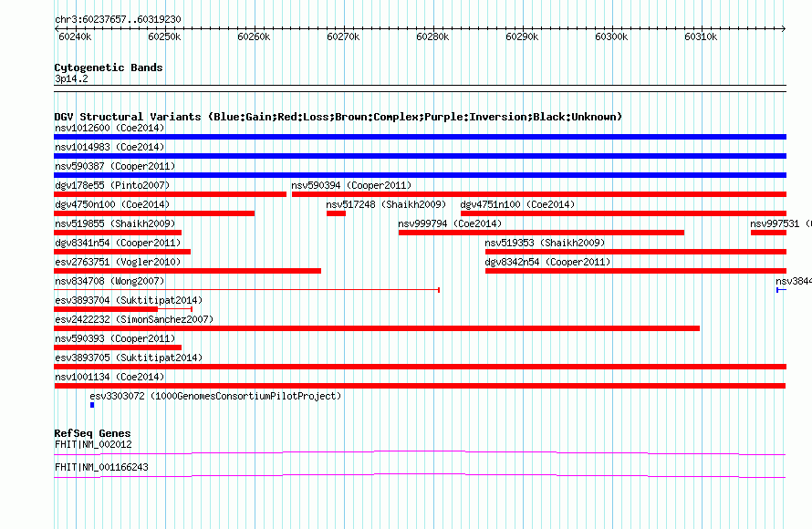The width and height of the screenshot is (812, 529).
Task: Select the blue gain bar under nsv1012600
Action: click(420, 137)
